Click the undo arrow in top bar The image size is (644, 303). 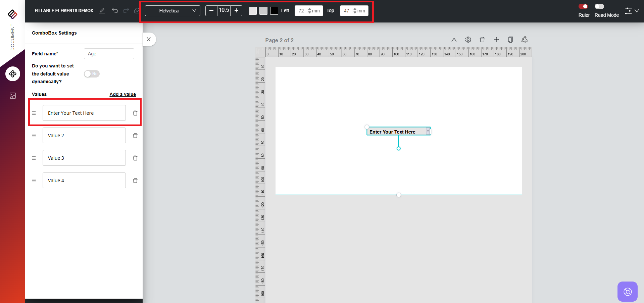tap(115, 11)
